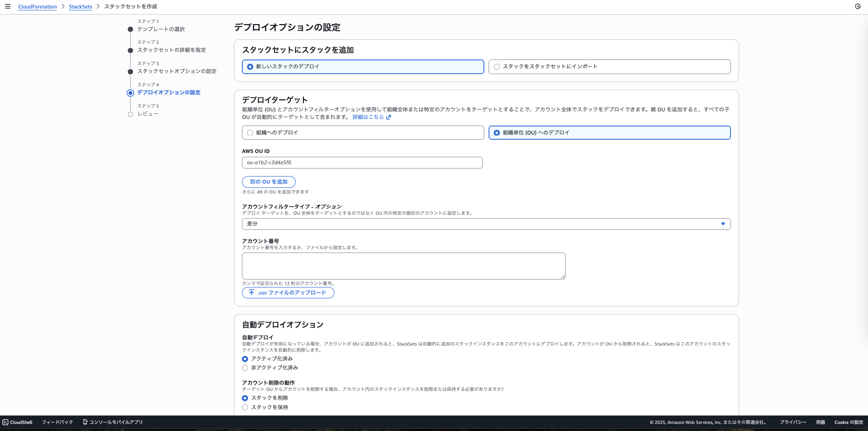Click the step 4 デプロイオプションの設定 indicator
This screenshot has height=431, width=868.
click(x=130, y=93)
